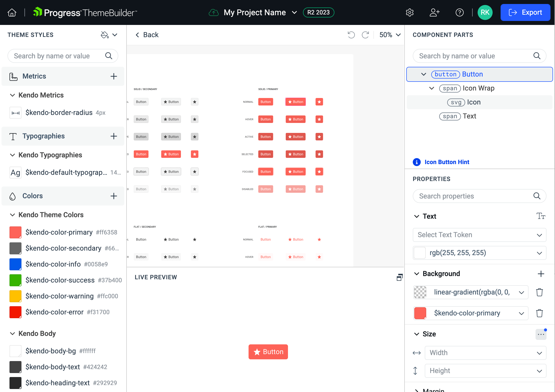The height and width of the screenshot is (392, 555).
Task: Open the zoom level 50% dropdown
Action: coord(389,35)
